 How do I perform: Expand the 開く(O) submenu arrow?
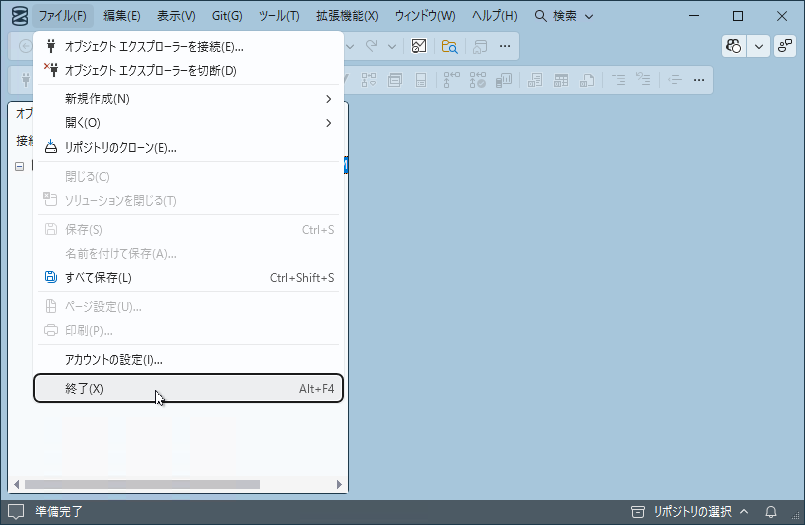[x=328, y=123]
